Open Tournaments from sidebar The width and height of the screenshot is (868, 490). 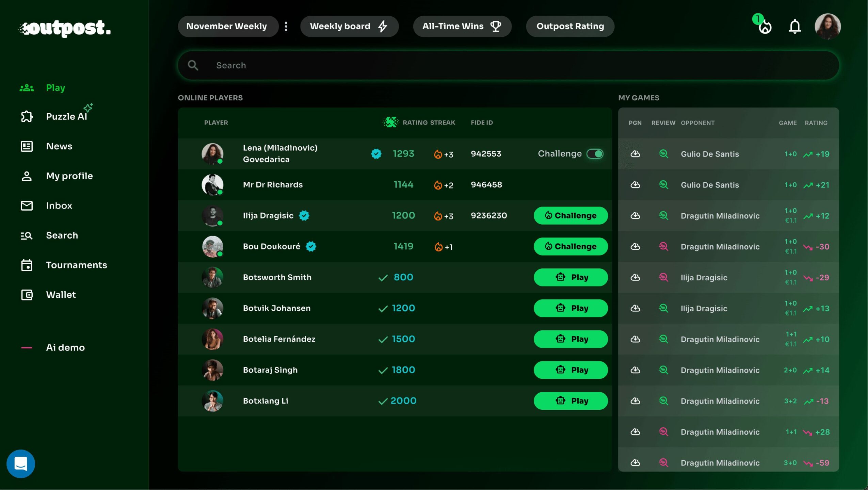(76, 265)
